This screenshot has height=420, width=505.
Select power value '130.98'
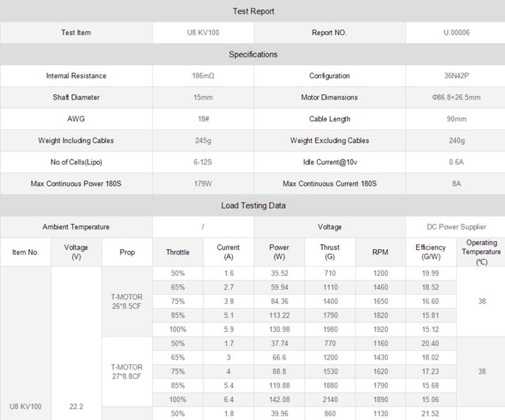point(279,330)
